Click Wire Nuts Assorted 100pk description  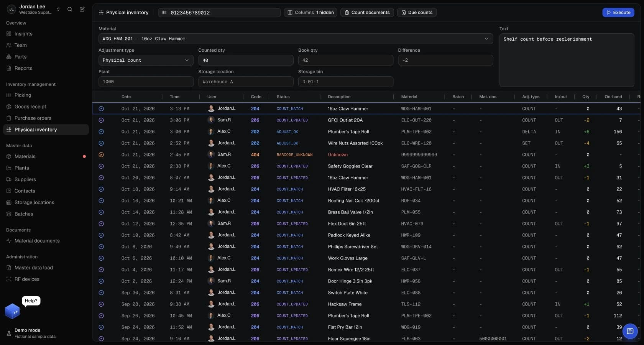[x=355, y=143]
